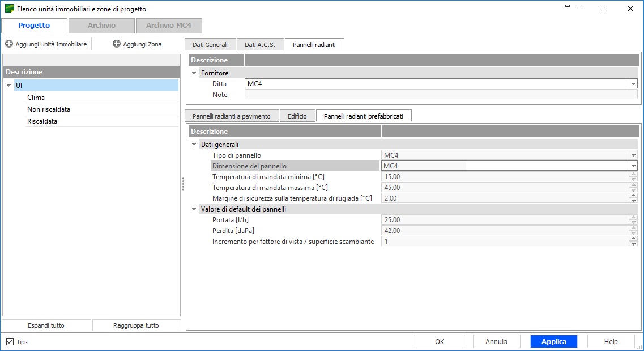Click Temperatura di mandata massima value field
The width and height of the screenshot is (644, 351).
(505, 188)
